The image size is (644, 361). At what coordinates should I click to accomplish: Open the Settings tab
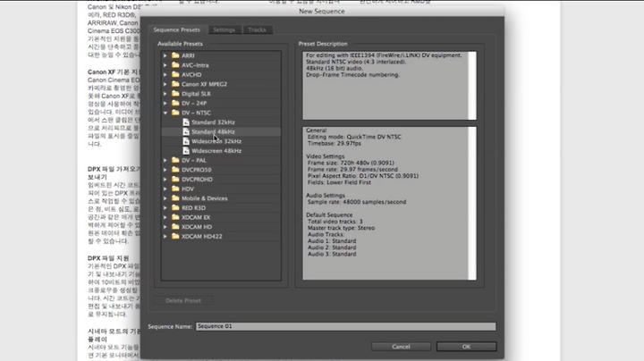(x=224, y=29)
